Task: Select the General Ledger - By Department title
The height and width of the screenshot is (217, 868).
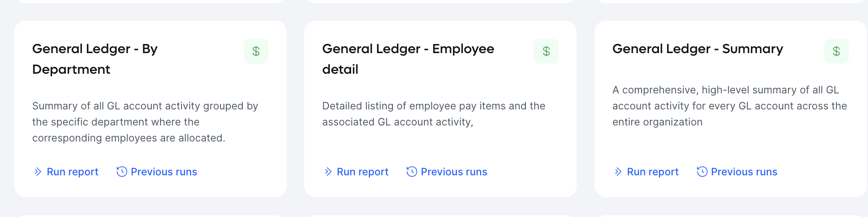Action: (x=95, y=59)
